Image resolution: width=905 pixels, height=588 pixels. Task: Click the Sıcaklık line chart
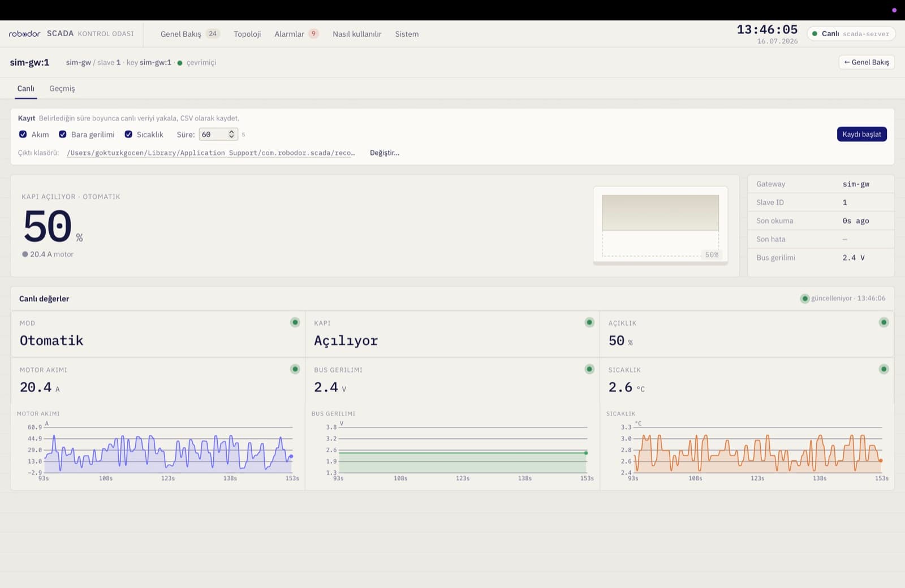tap(758, 449)
